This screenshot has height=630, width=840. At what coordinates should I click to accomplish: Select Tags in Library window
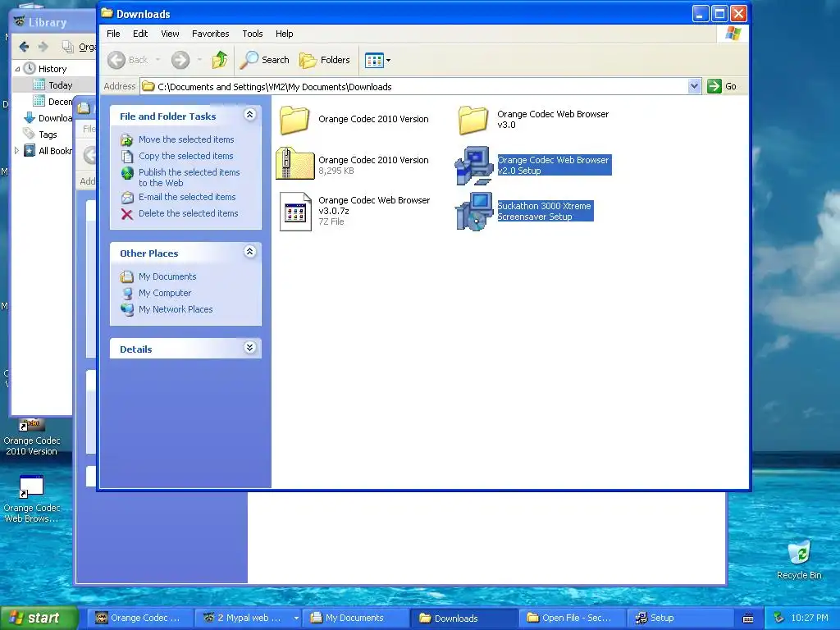coord(47,135)
